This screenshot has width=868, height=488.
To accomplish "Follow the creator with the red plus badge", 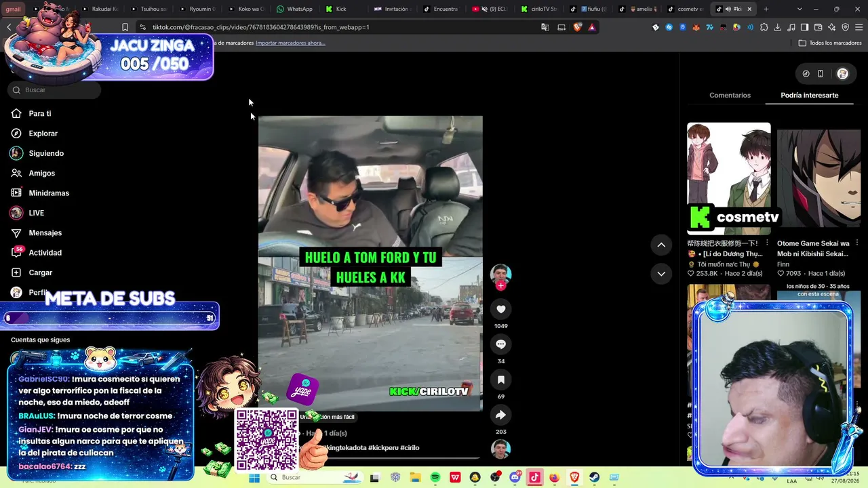I will coord(500,286).
